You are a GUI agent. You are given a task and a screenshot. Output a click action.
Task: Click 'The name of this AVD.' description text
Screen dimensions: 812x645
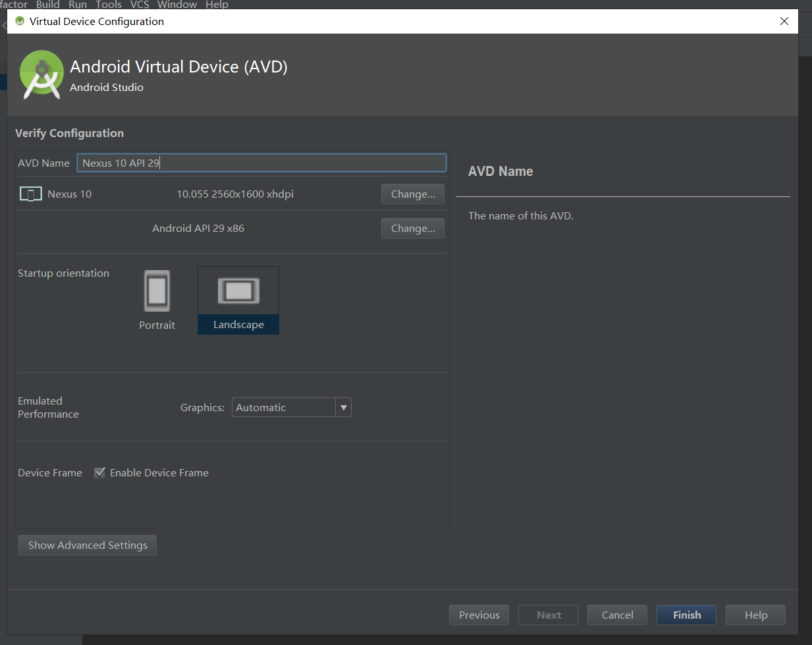tap(521, 216)
